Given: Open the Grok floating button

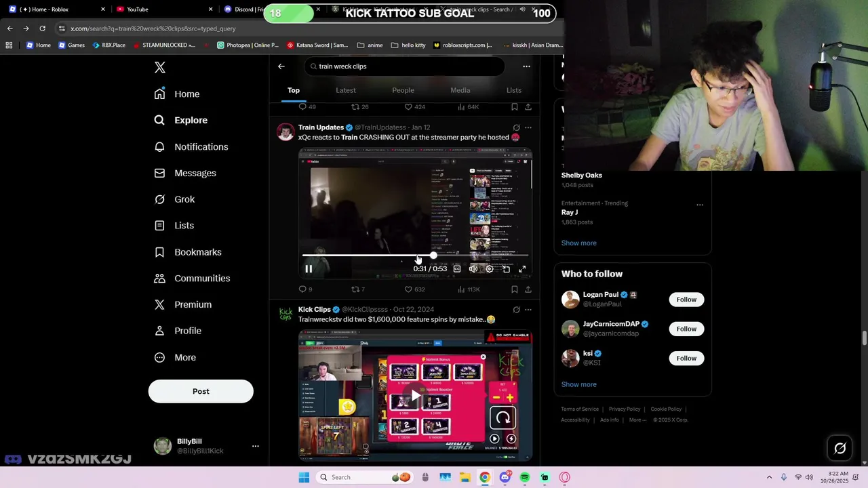Looking at the screenshot, I should [x=840, y=448].
